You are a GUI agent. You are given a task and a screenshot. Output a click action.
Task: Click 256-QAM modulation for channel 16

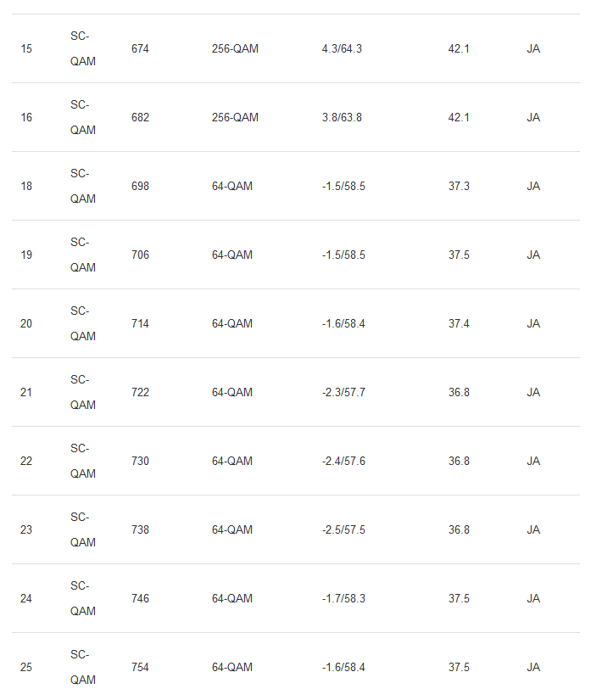[x=235, y=117]
